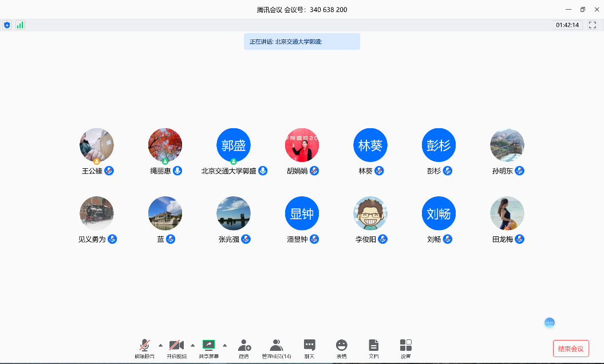Unmute microphone with 解除静音
Screen dimensions: 604x364
point(144,345)
